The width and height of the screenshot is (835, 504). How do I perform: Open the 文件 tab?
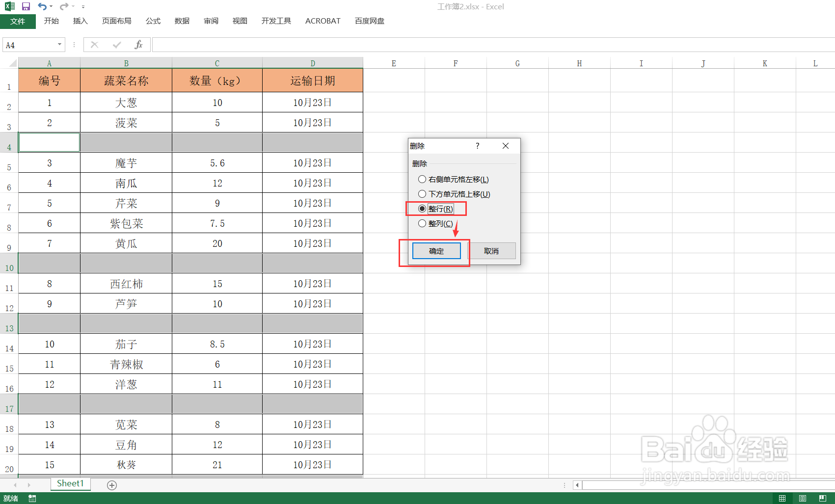coord(18,21)
